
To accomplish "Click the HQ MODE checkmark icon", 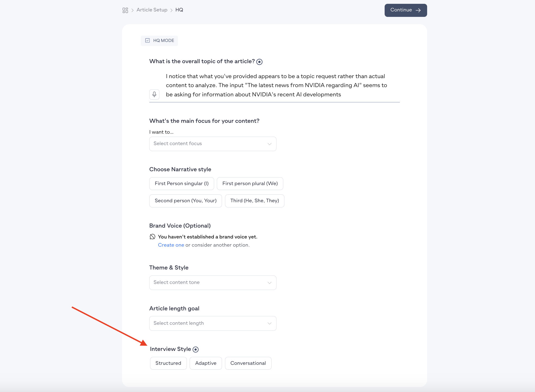I will point(147,41).
